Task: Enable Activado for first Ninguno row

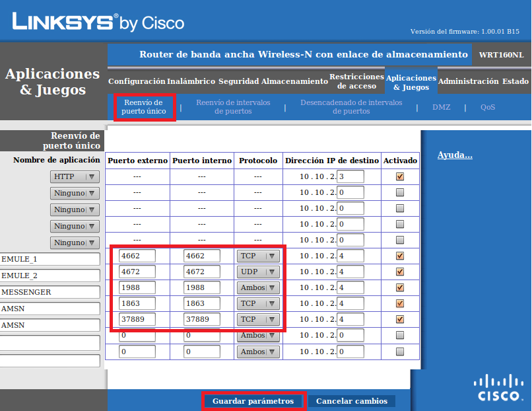Action: tap(400, 192)
